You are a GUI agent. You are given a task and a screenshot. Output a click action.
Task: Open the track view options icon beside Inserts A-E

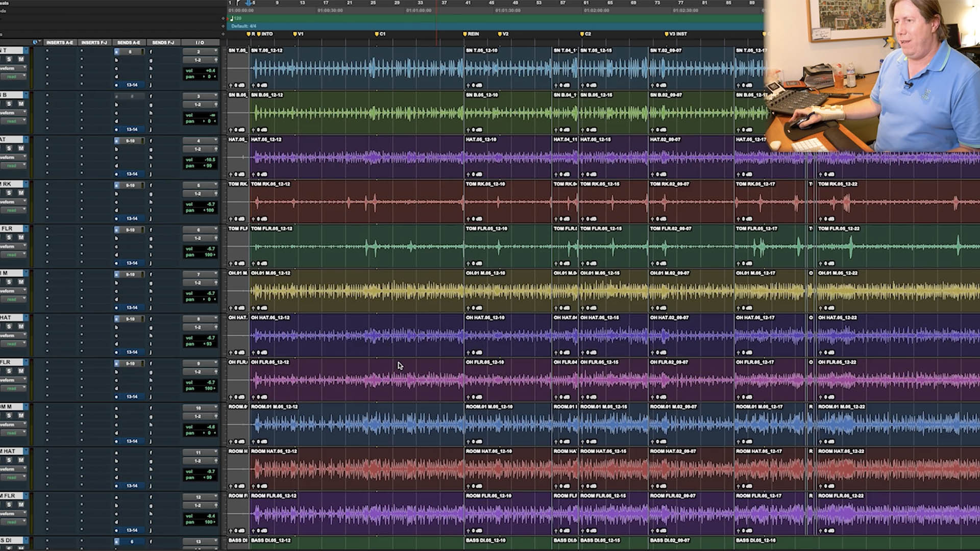click(36, 42)
